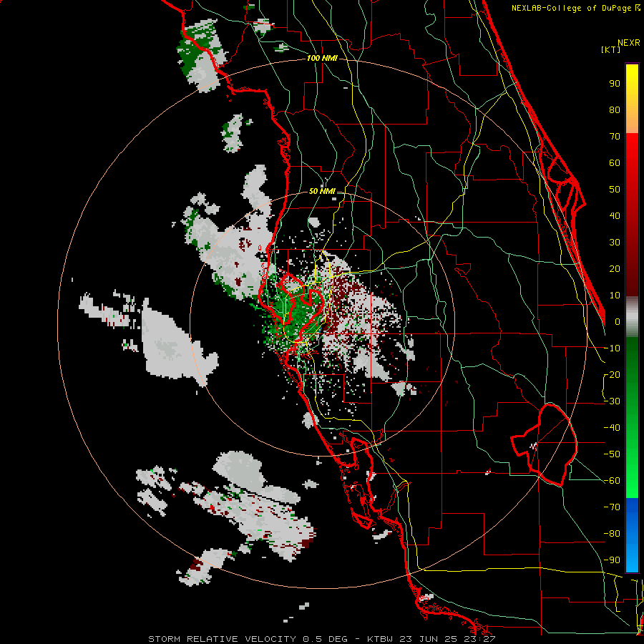Click the positive 60 scale value
Screen dimensions: 644x644
(615, 162)
